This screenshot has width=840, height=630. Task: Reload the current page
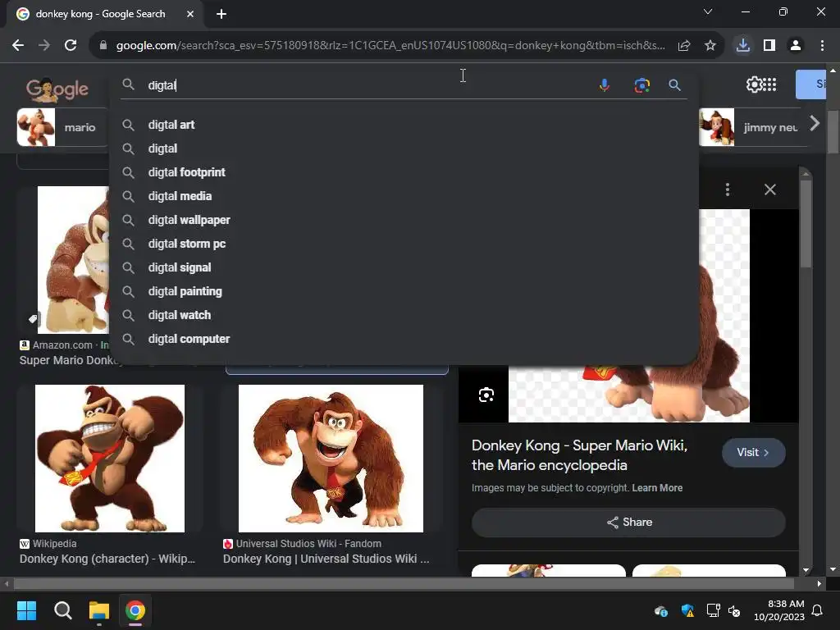71,45
